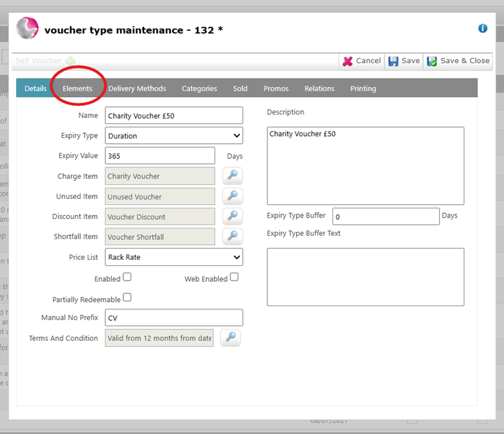Open the blue info icon
Screen dimensions: 504x434
(483, 28)
